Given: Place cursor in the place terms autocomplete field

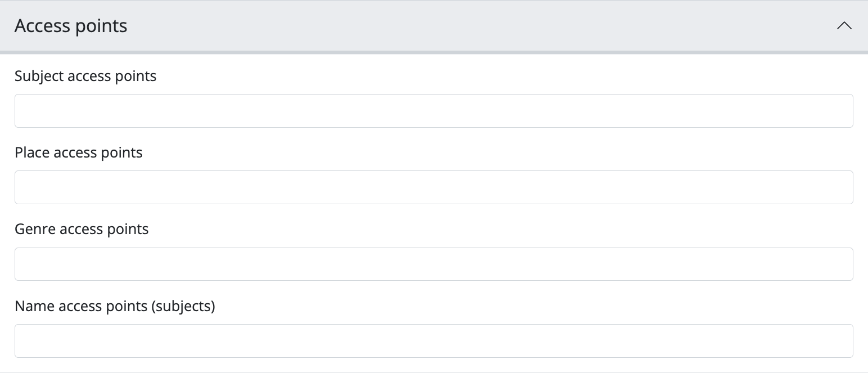Looking at the screenshot, I should click(433, 187).
